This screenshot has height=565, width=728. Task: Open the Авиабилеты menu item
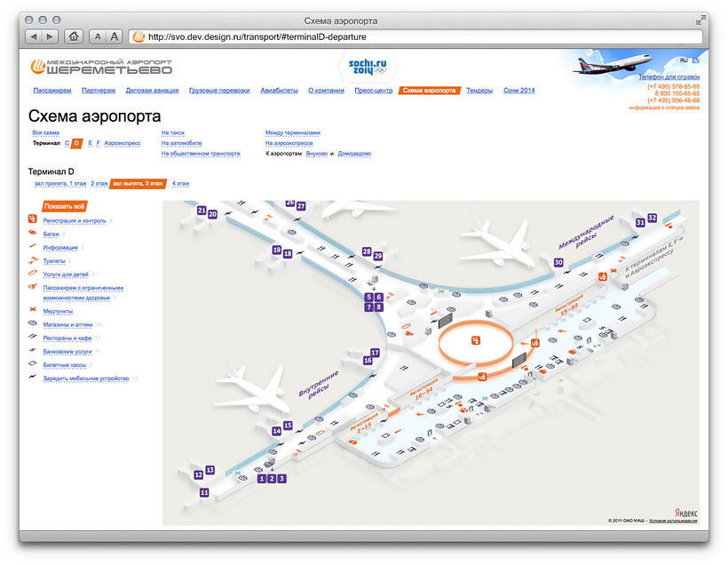279,90
